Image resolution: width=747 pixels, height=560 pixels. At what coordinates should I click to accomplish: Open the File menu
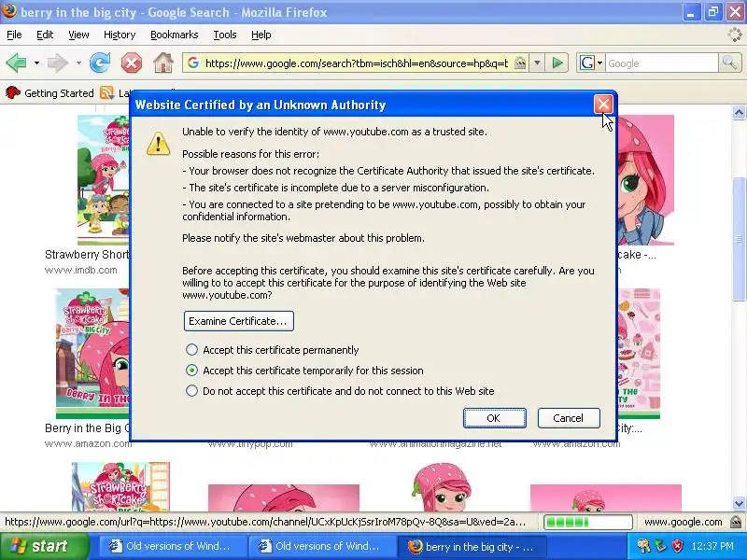click(x=14, y=35)
